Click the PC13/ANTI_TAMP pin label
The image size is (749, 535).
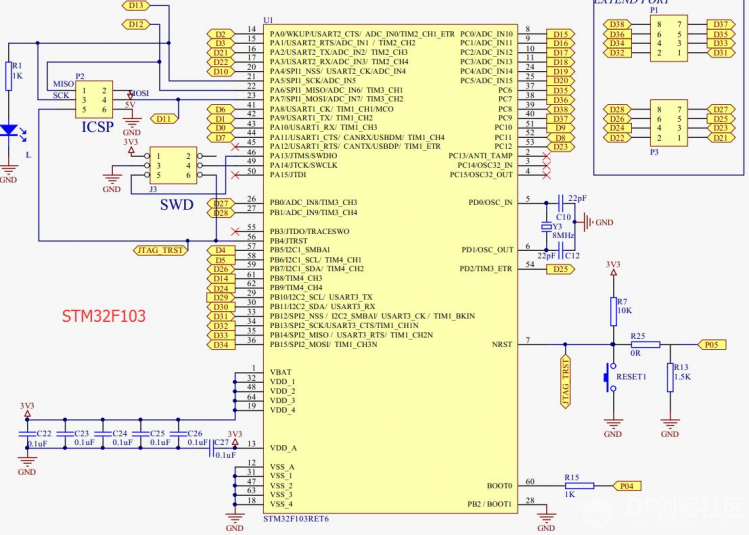tap(480, 156)
